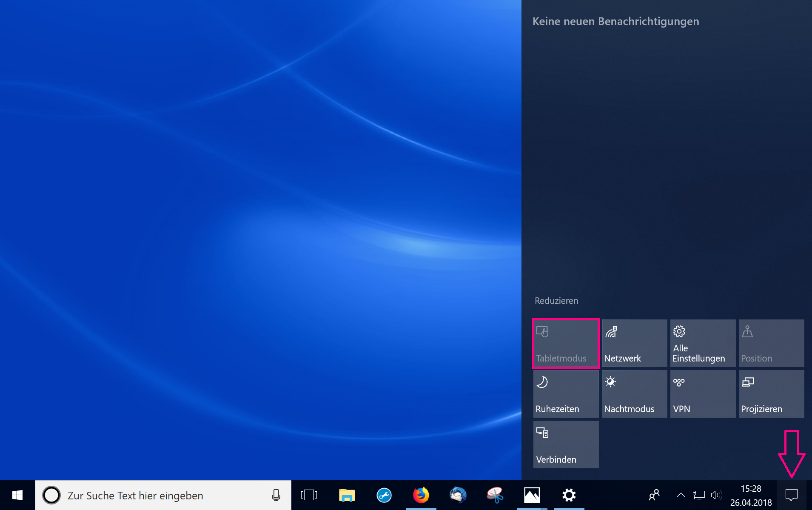Open Task View from the taskbar
This screenshot has width=812, height=510.
309,495
